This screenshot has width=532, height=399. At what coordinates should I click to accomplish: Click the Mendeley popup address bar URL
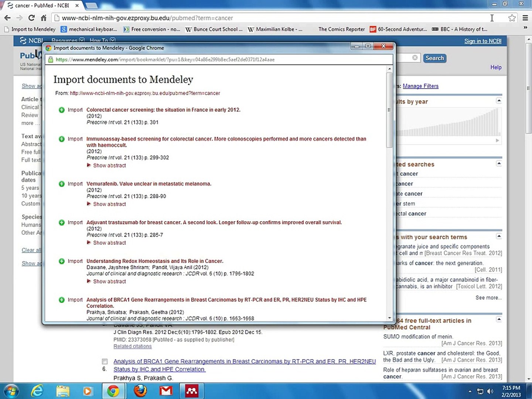point(165,59)
